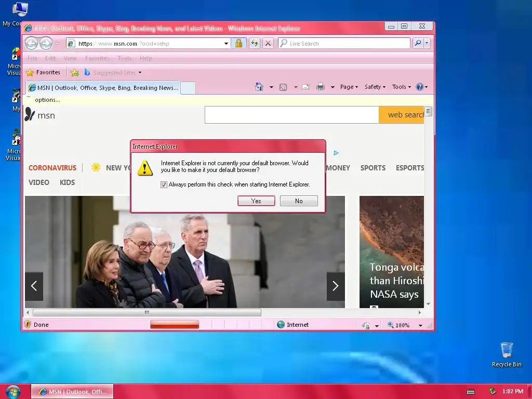Viewport: 532px width, 399px height.
Task: Open Suggested Sites dropdown
Action: [113, 73]
